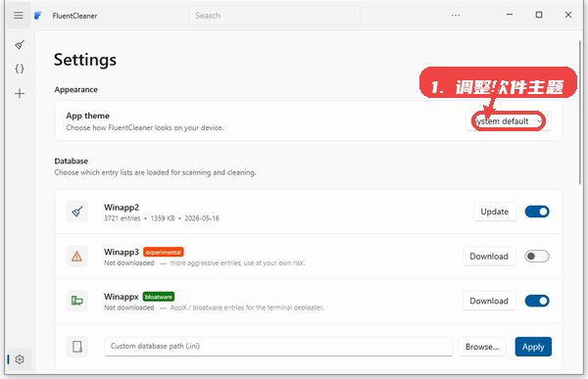Viewport: 588px width, 379px height.
Task: Click the bloatware badge beside Winappx
Action: (158, 297)
